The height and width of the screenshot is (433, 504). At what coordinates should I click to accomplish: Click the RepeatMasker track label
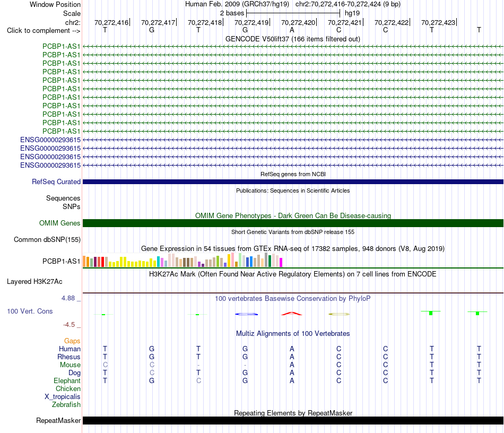coord(58,420)
